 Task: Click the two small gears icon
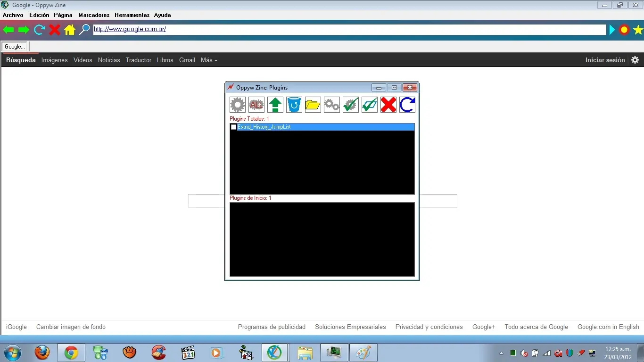(x=332, y=105)
